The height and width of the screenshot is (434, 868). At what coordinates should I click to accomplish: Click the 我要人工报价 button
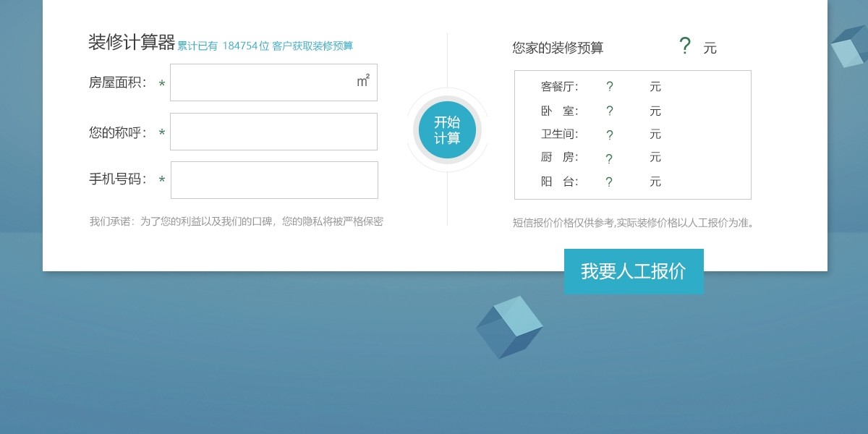coord(634,271)
